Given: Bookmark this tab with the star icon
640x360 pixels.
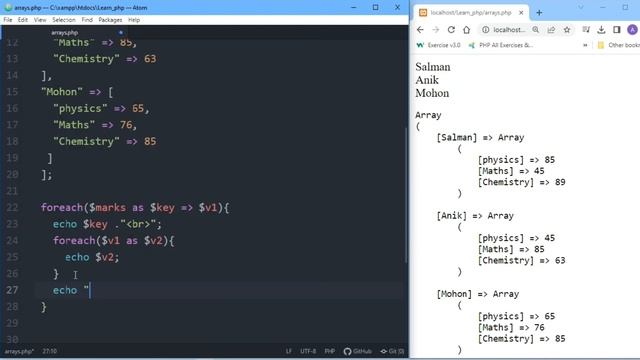Looking at the screenshot, I should 567,30.
